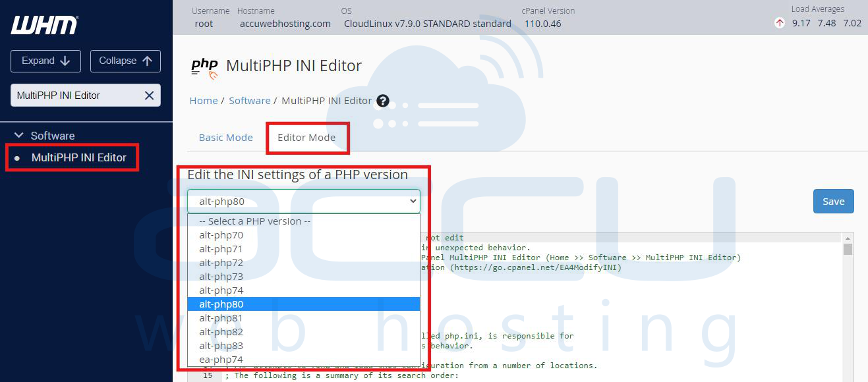Open MultiPHP INI Editor in the sidebar

pos(78,158)
